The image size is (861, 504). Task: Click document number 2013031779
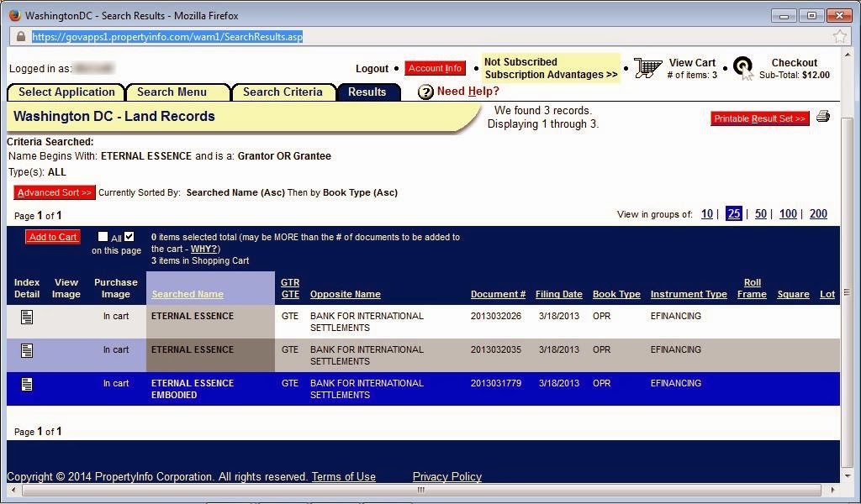(496, 383)
